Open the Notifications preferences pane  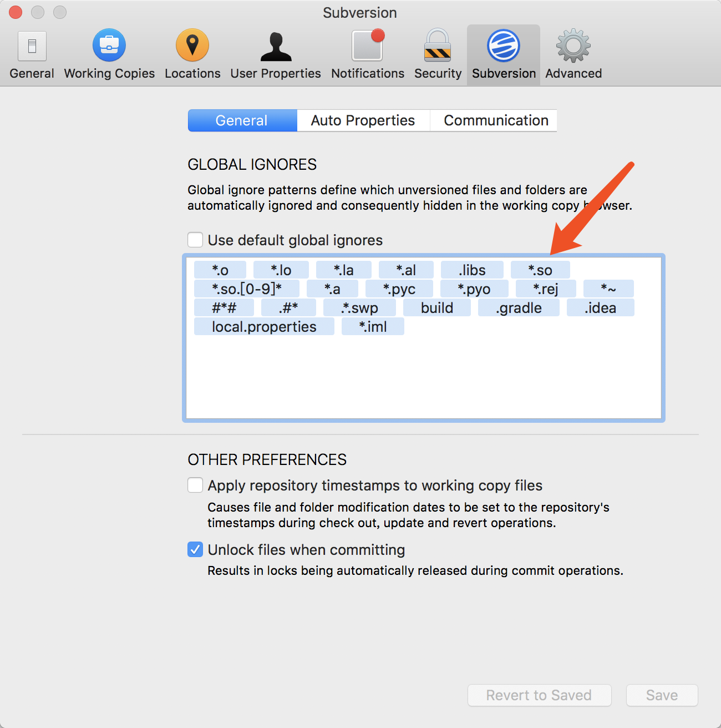[x=368, y=54]
